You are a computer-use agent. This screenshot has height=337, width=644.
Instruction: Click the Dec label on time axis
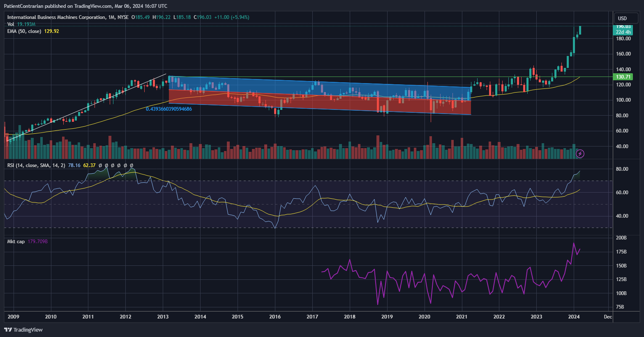pyautogui.click(x=608, y=317)
